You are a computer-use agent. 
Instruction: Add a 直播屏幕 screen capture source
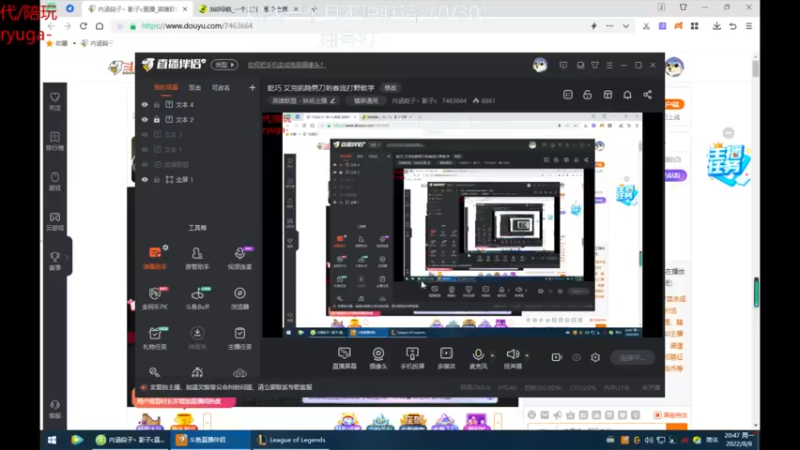tap(344, 358)
